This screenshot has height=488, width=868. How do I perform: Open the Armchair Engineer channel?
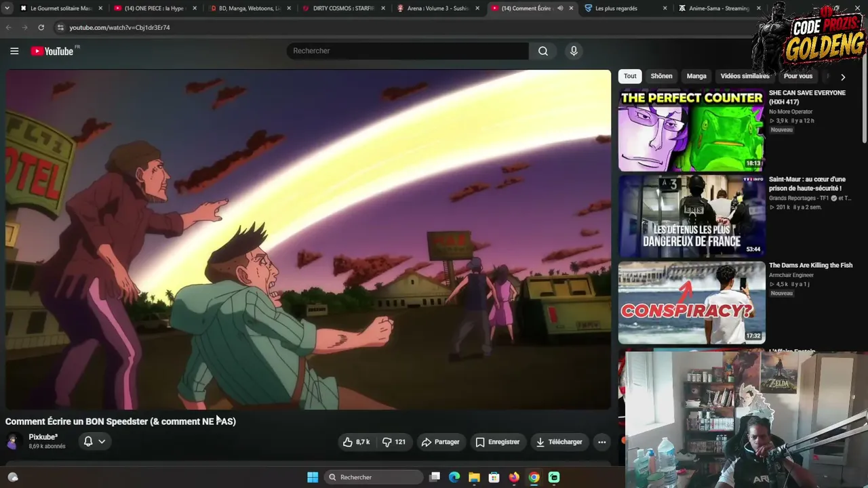[791, 275]
